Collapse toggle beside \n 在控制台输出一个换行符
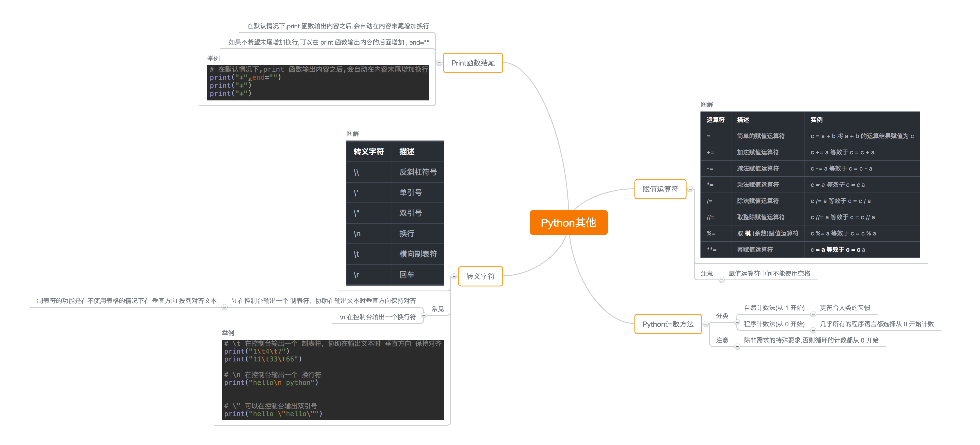980x445 pixels. tap(424, 315)
